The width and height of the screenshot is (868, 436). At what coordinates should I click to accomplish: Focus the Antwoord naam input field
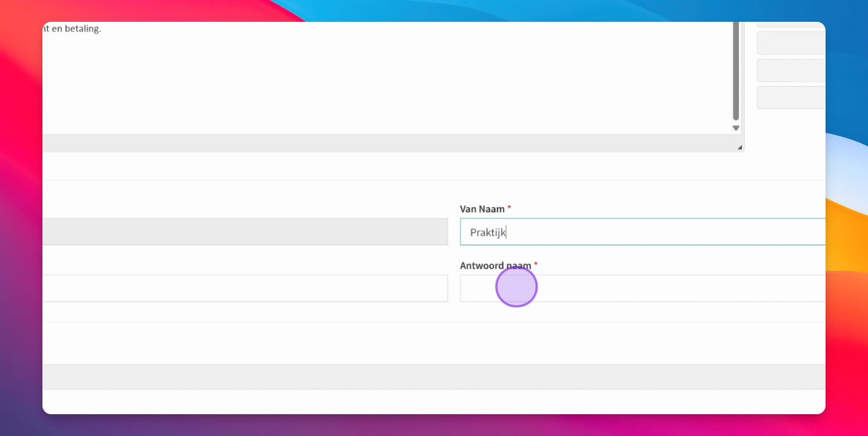point(643,288)
